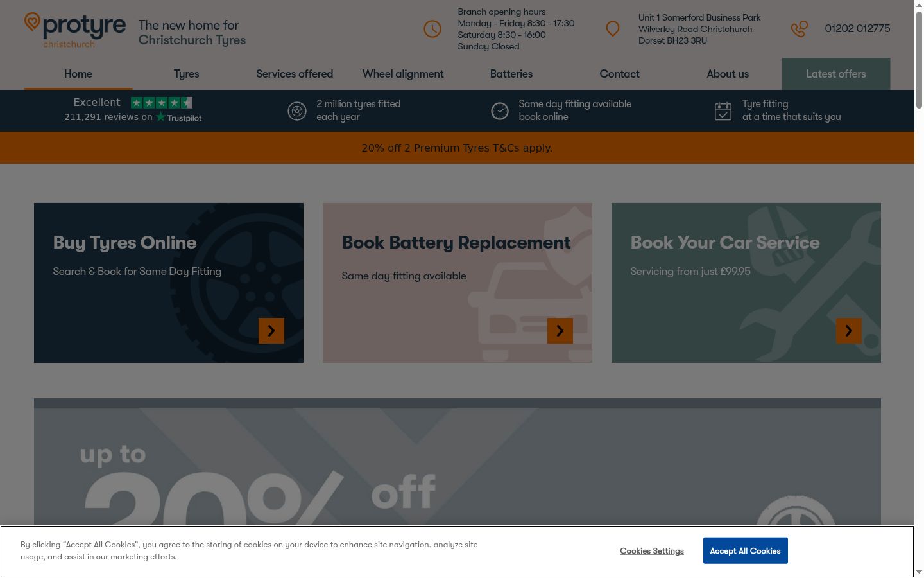Navigate to About us
The height and width of the screenshot is (578, 924).
click(x=728, y=74)
